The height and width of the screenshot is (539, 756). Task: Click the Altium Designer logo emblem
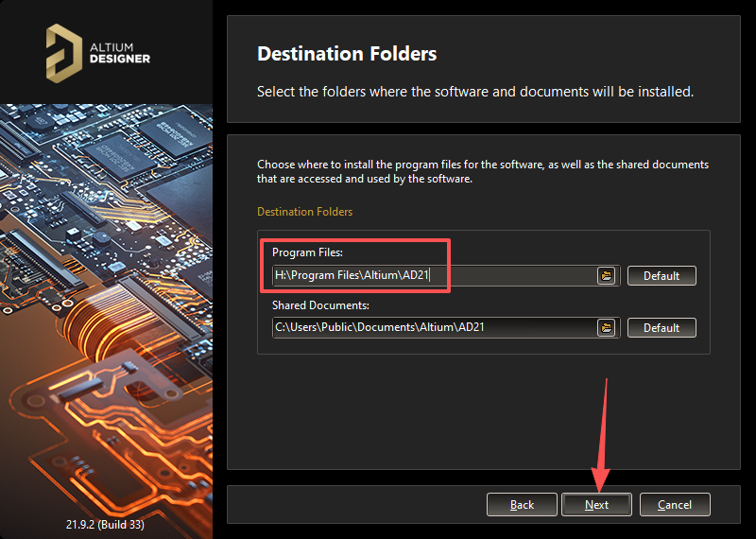pos(63,51)
